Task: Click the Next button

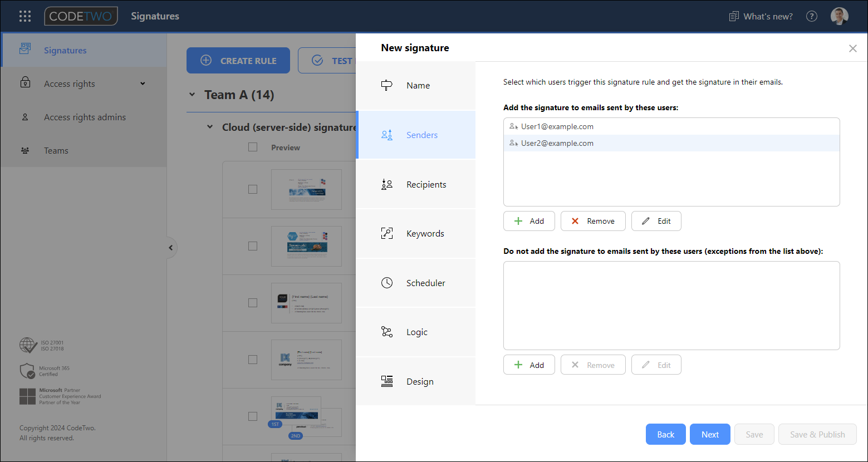Action: coord(710,434)
